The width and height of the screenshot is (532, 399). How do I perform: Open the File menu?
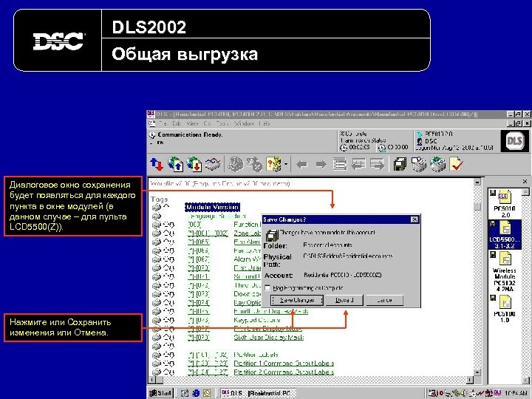pos(163,124)
